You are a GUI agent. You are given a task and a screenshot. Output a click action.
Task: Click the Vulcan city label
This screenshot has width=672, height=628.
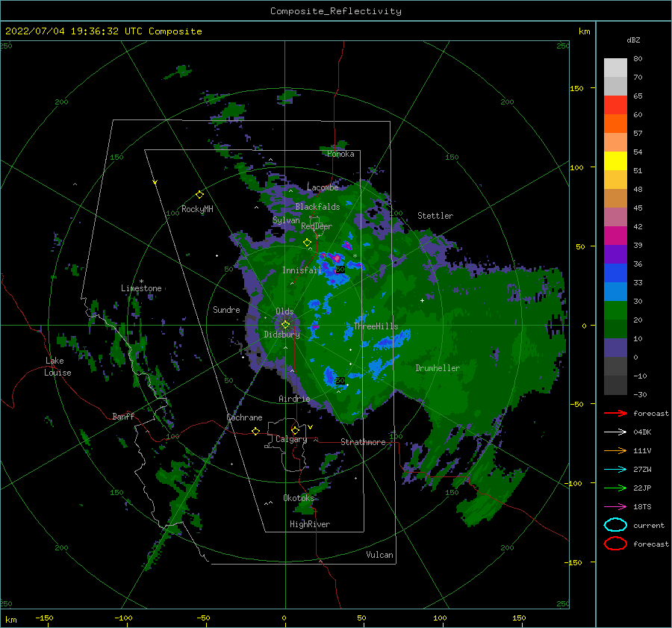[379, 555]
